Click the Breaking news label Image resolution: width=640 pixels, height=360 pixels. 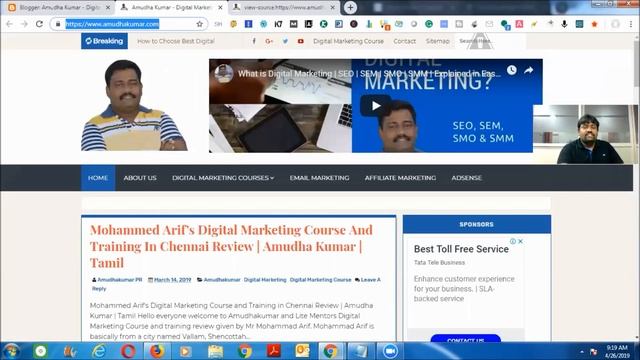click(x=104, y=41)
